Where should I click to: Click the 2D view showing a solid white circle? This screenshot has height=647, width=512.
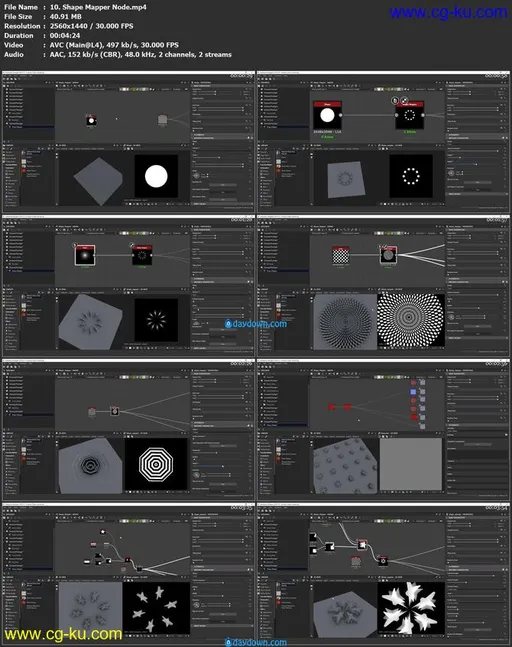156,176
